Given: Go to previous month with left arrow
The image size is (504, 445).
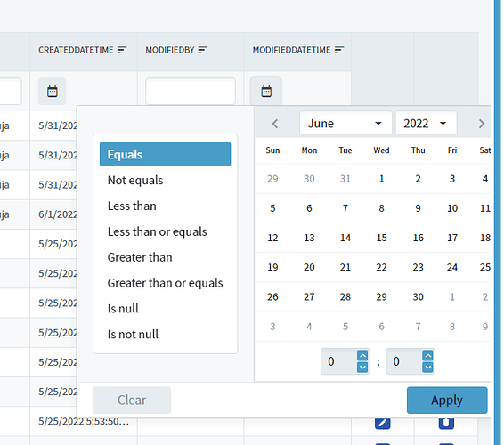Looking at the screenshot, I should [275, 124].
